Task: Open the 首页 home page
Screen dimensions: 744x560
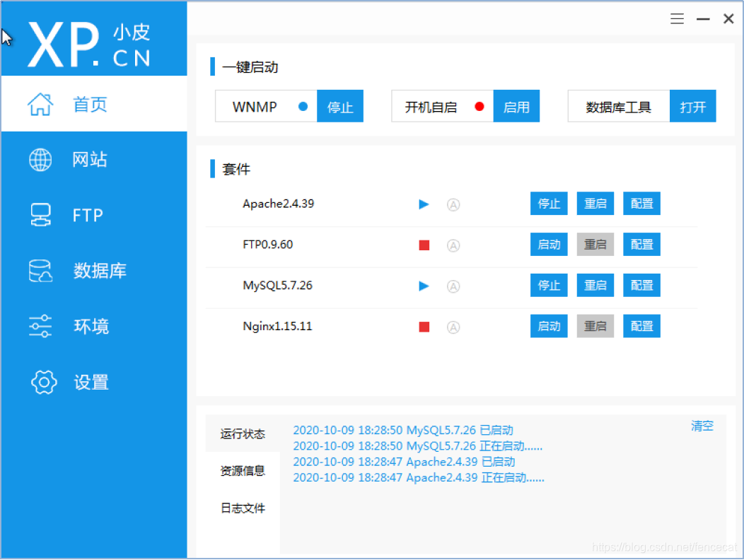Action: click(89, 103)
